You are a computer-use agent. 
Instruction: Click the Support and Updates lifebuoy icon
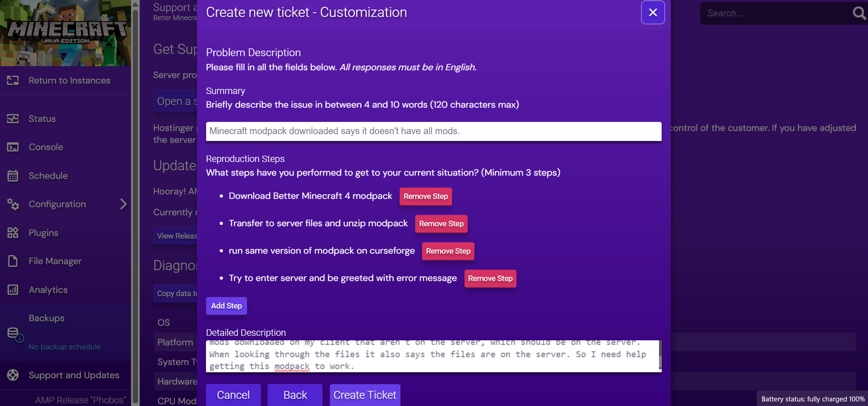pos(13,375)
